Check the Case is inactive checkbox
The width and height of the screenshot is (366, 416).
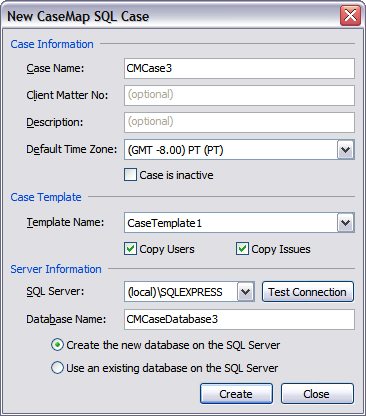[x=130, y=175]
